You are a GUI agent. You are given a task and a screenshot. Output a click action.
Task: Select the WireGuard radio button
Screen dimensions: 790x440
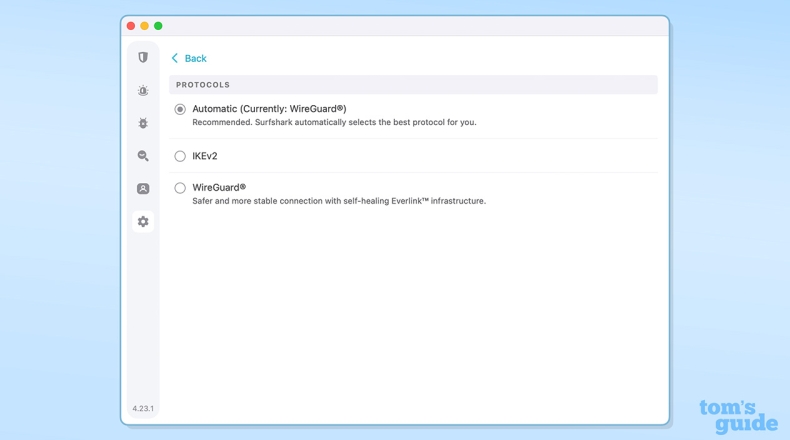tap(180, 188)
